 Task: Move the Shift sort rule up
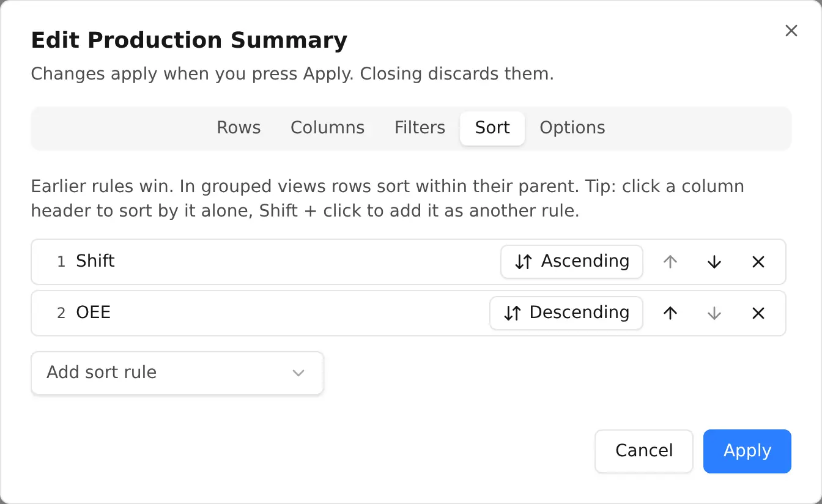670,262
